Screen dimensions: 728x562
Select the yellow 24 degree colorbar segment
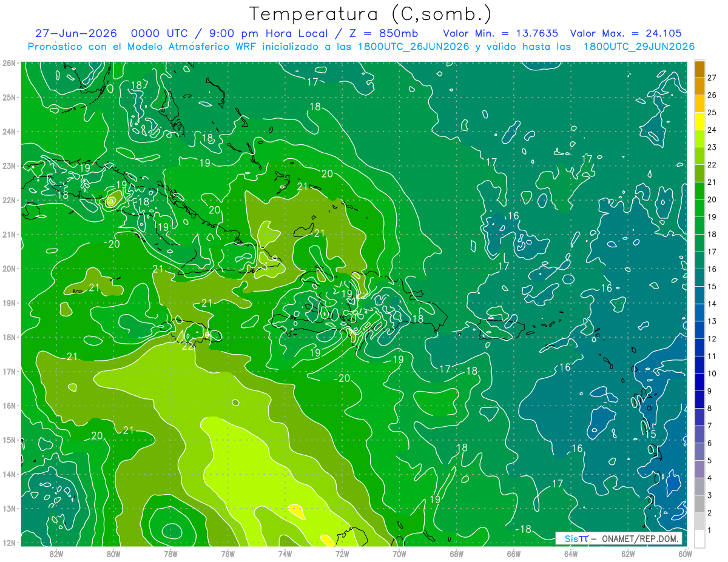pos(699,121)
